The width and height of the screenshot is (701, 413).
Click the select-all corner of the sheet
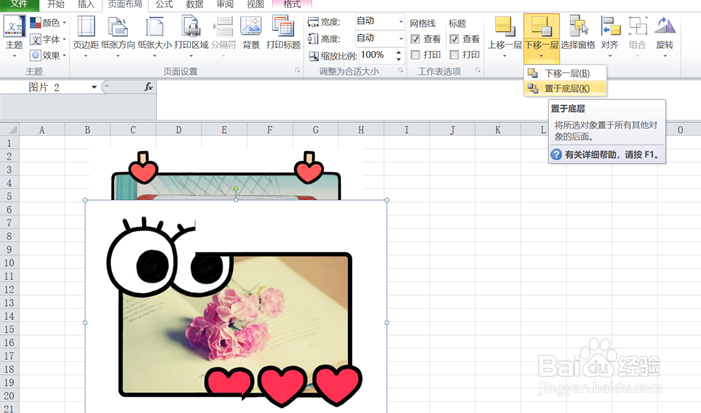(x=10, y=130)
